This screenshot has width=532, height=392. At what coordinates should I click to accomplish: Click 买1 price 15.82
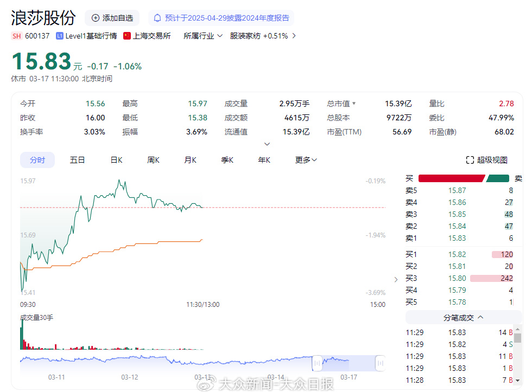457,254
